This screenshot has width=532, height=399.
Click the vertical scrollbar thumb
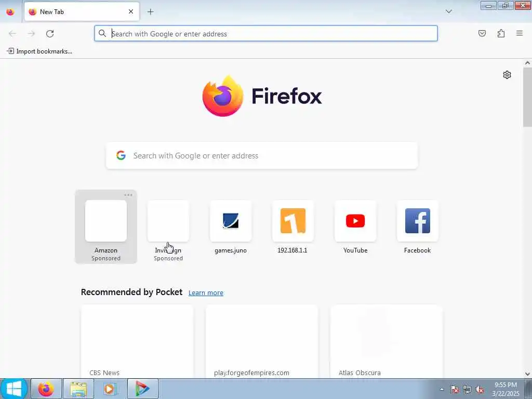pyautogui.click(x=527, y=97)
